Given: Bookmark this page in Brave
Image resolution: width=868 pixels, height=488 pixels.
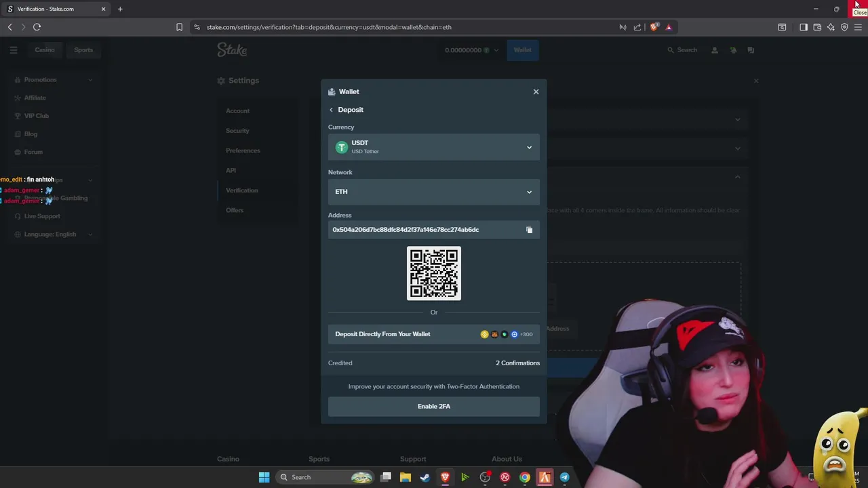Looking at the screenshot, I should tap(179, 27).
